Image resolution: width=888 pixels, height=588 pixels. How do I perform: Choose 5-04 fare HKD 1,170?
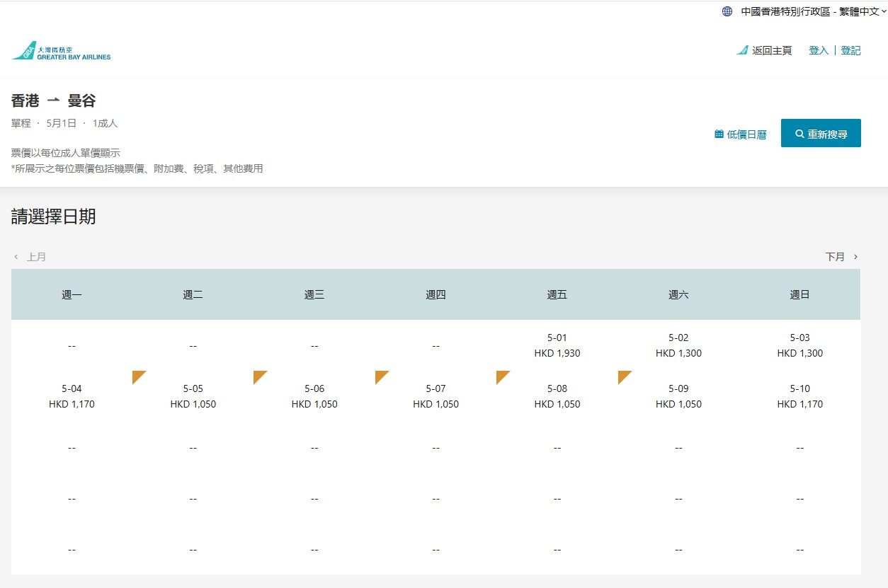72,396
